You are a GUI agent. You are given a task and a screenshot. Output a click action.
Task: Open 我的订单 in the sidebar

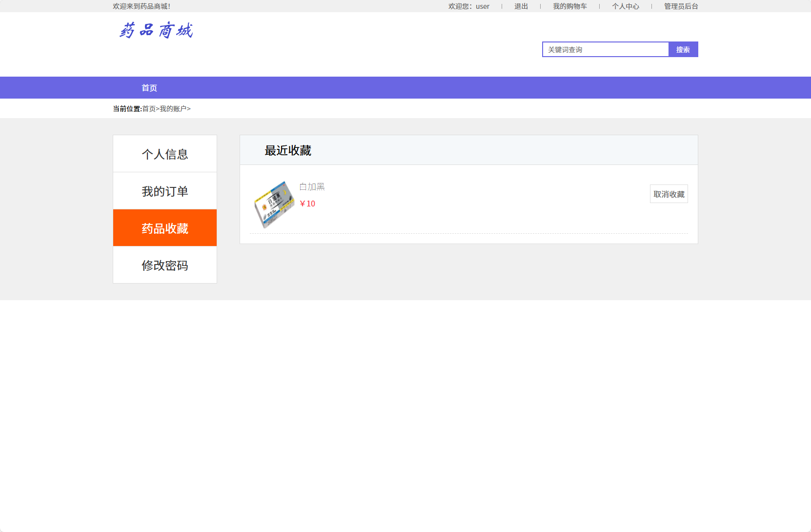click(164, 191)
